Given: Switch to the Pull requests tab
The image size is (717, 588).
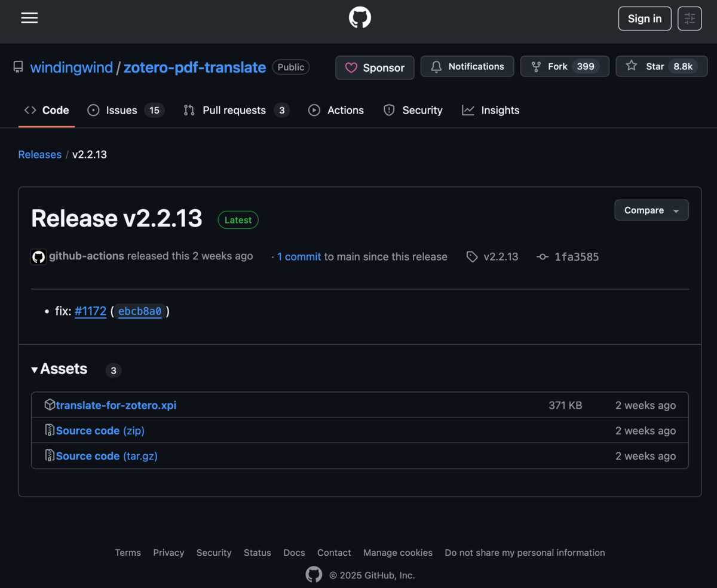Looking at the screenshot, I should pyautogui.click(x=236, y=110).
